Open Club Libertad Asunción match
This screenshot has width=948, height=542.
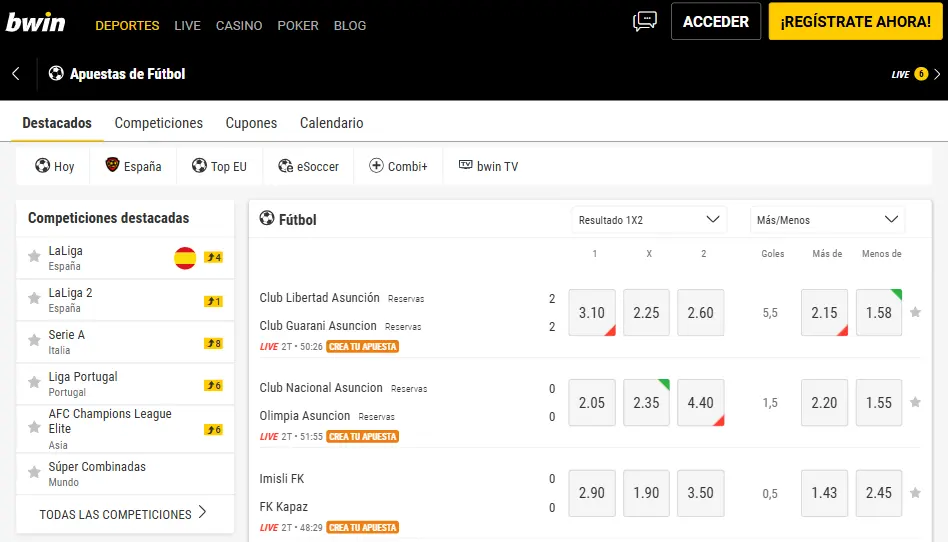[x=320, y=298]
